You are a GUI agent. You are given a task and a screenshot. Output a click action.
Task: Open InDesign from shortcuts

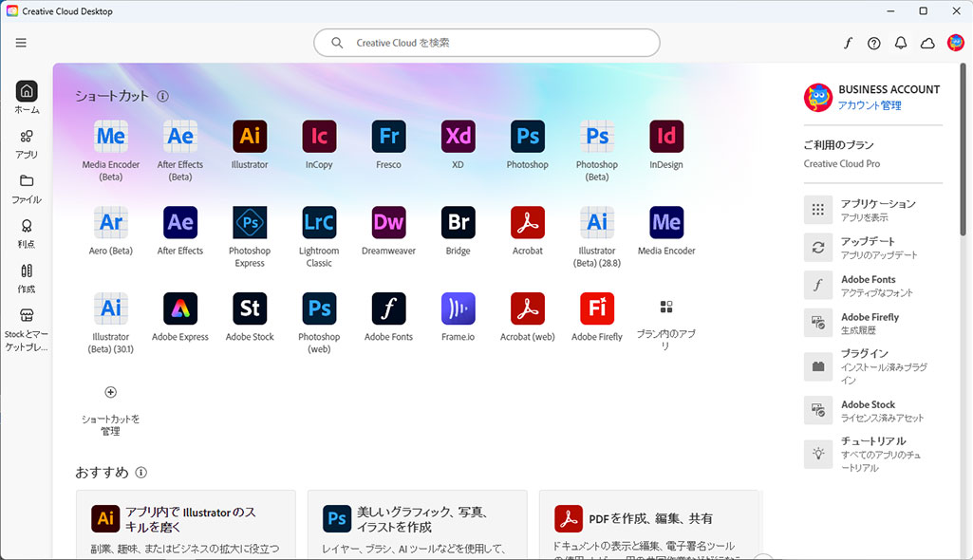click(x=666, y=137)
